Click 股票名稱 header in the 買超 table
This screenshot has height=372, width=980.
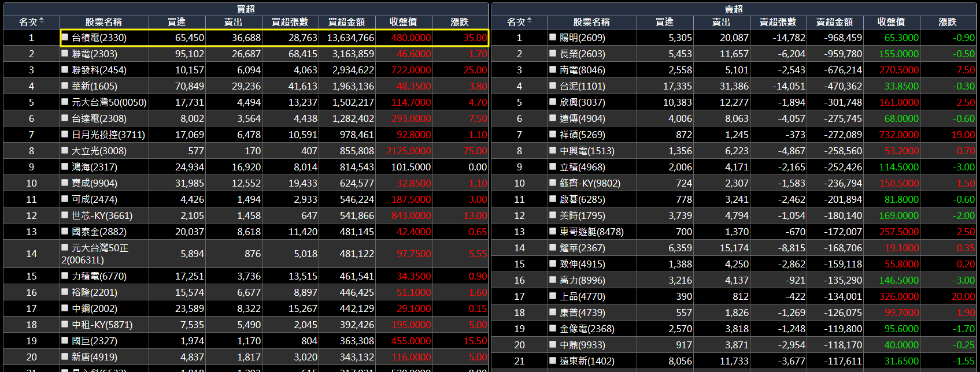pos(104,22)
